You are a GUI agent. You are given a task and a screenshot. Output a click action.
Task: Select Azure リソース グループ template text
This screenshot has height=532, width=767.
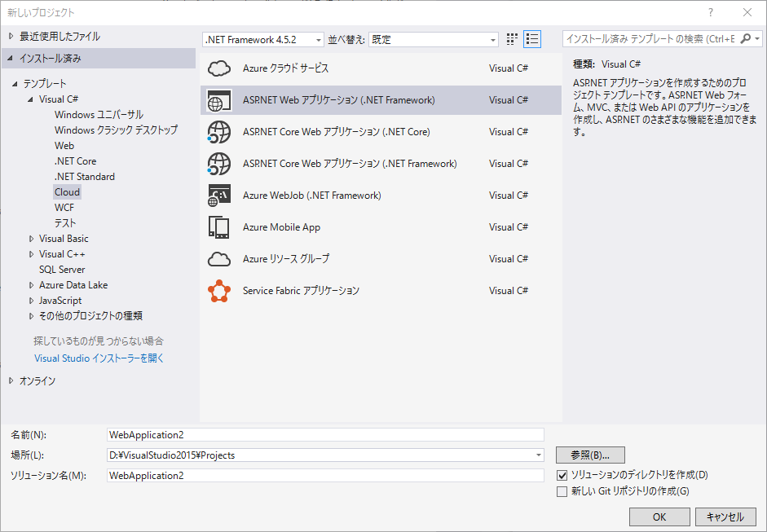point(285,259)
